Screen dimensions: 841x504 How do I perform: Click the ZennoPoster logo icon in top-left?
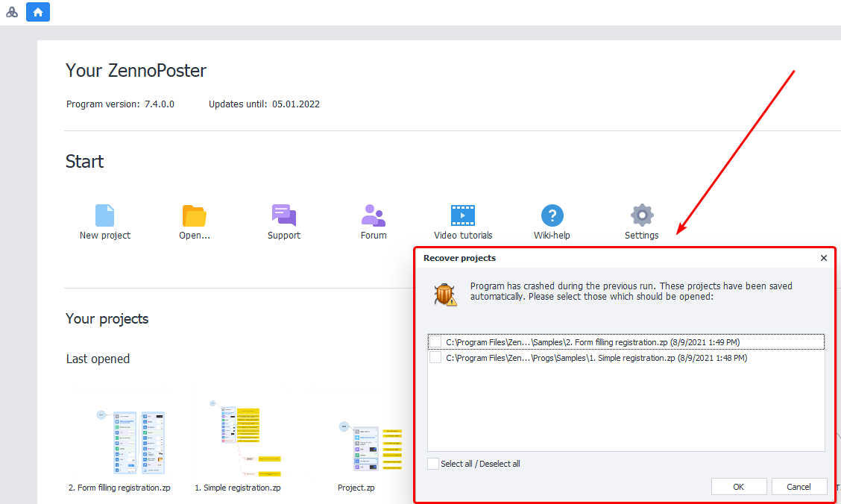[12, 12]
